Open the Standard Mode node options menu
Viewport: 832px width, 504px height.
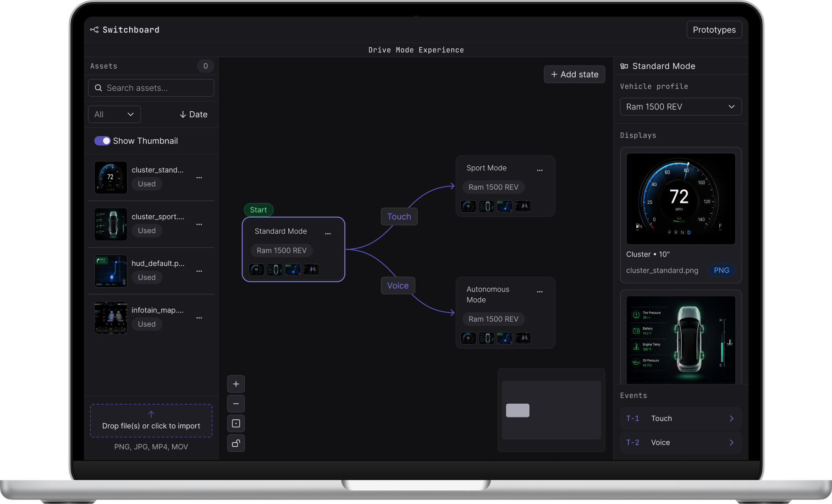click(x=328, y=234)
